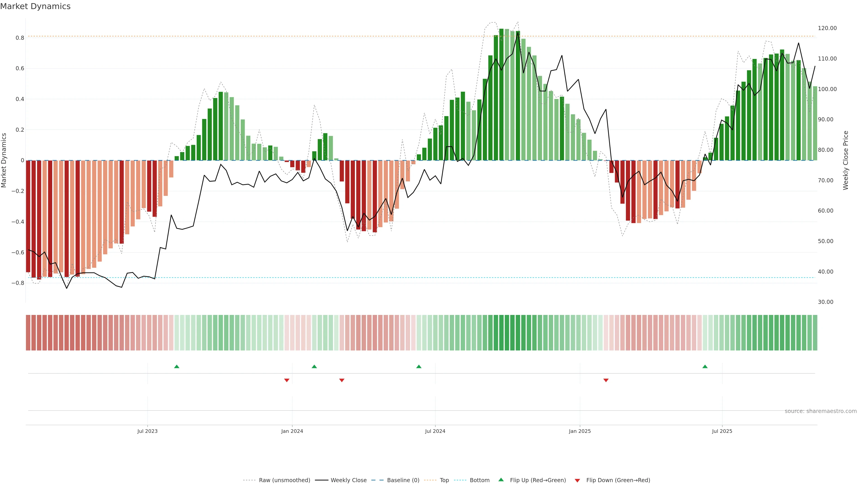Toggle the Bottom legend entry
Viewport: 868px width, 488px height.
pos(479,480)
